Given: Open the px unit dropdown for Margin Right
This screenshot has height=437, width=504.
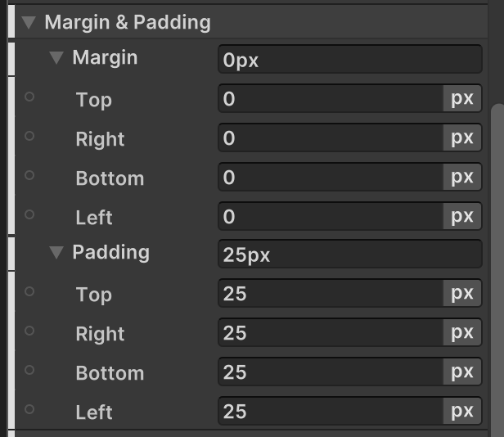Looking at the screenshot, I should 462,138.
